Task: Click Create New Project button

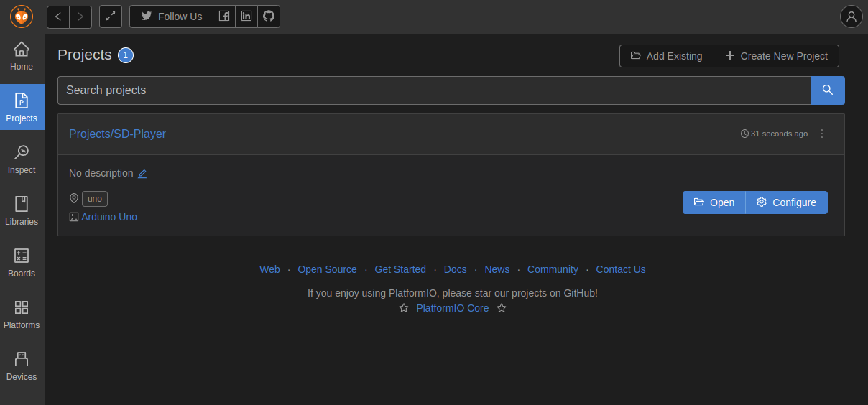Action: click(x=776, y=56)
